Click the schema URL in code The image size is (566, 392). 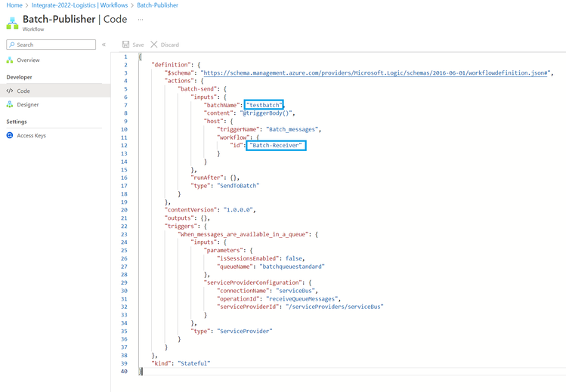[x=375, y=73]
